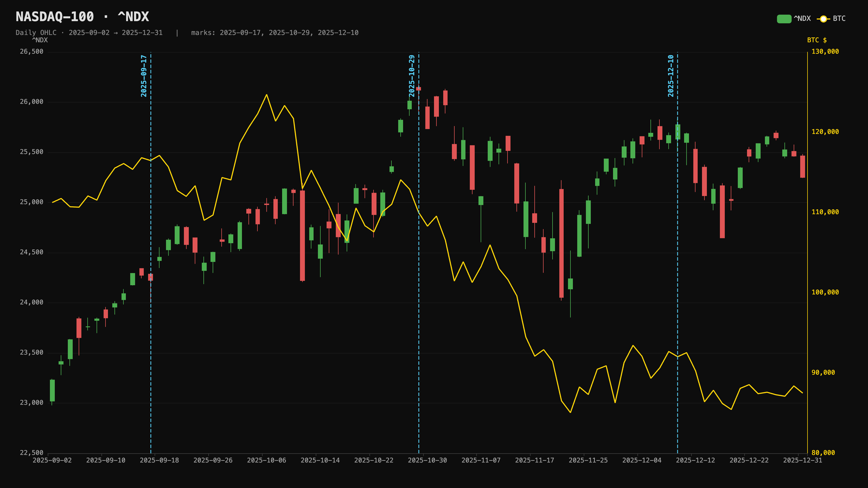Click the green ^NDX legend swatch
The image size is (868, 488).
(x=784, y=19)
